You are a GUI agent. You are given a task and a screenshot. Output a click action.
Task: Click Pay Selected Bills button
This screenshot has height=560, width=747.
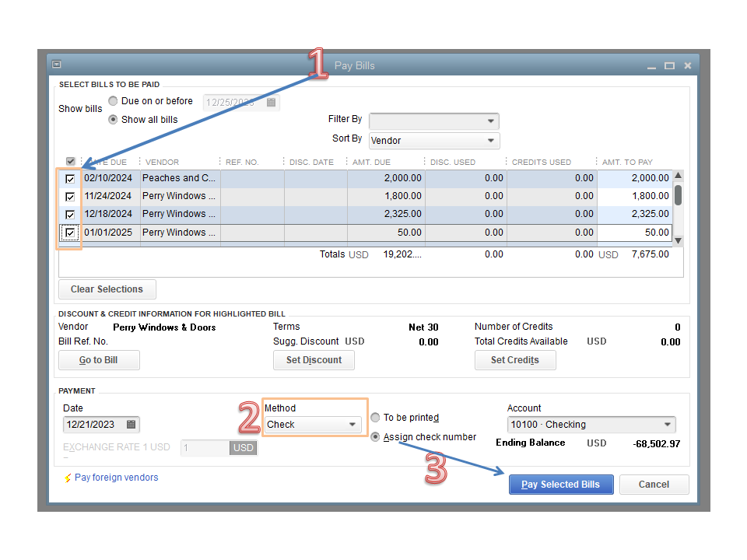[561, 485]
